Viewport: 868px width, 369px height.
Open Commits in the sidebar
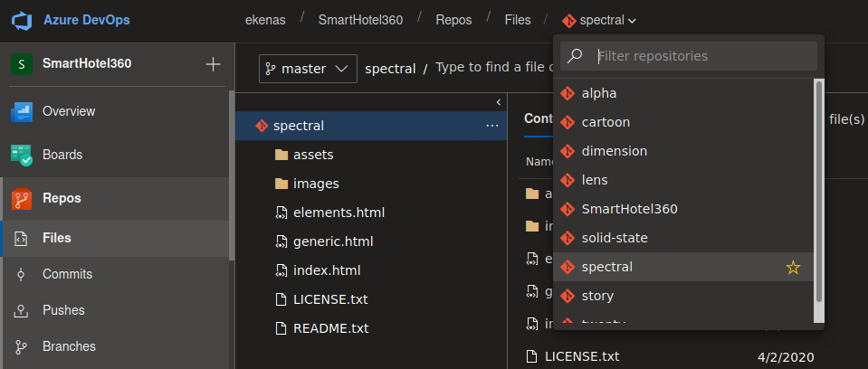[115, 274]
